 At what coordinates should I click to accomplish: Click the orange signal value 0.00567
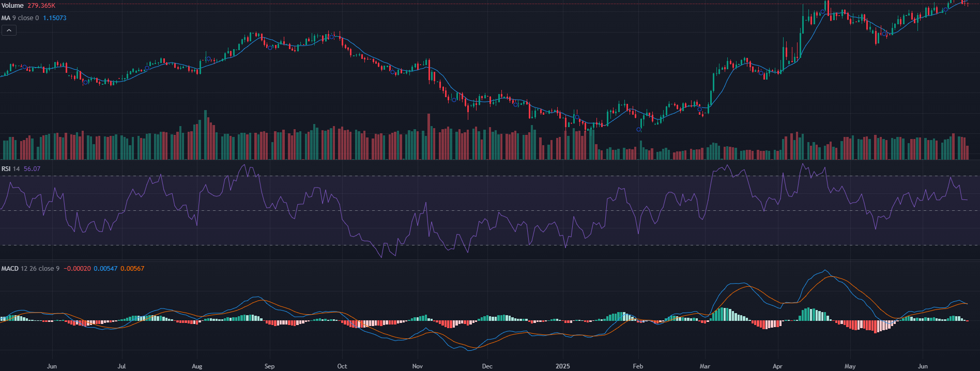(132, 269)
